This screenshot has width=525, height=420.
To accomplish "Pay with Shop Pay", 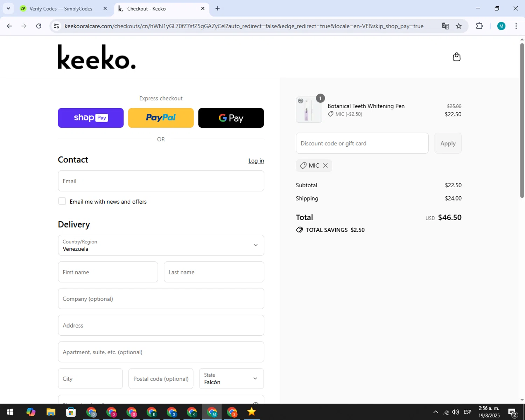I will 91,118.
